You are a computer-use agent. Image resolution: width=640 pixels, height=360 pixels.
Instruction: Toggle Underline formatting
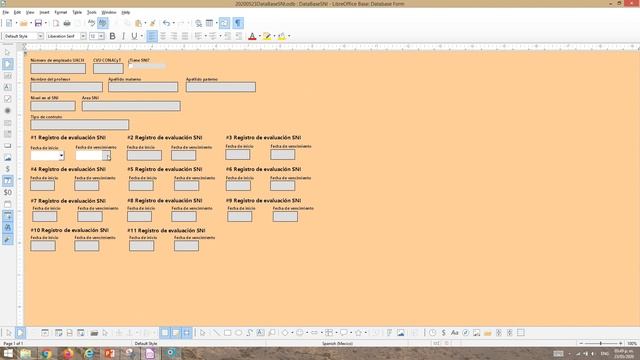click(134, 36)
